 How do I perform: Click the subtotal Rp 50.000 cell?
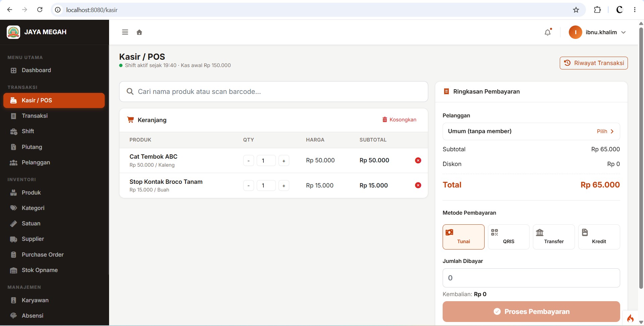coord(374,160)
